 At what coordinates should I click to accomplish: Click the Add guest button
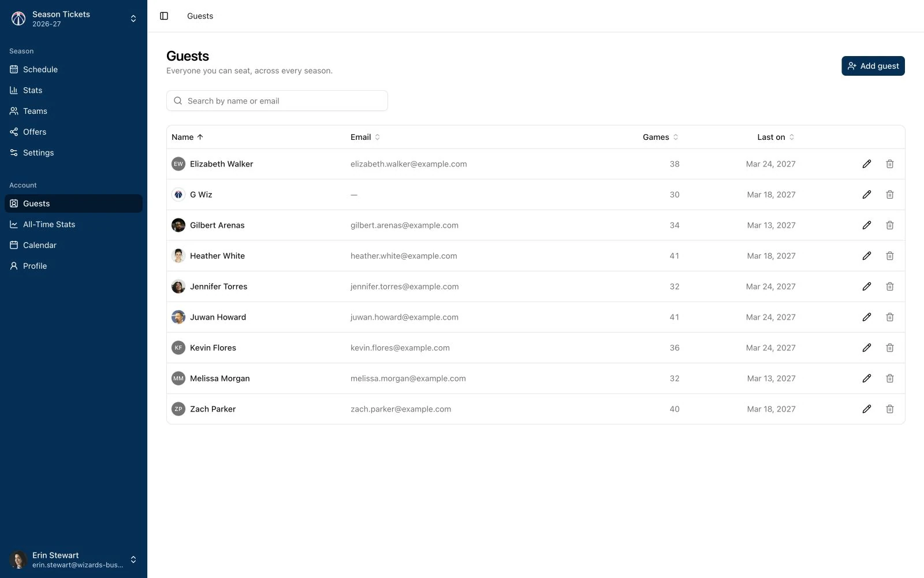[873, 66]
